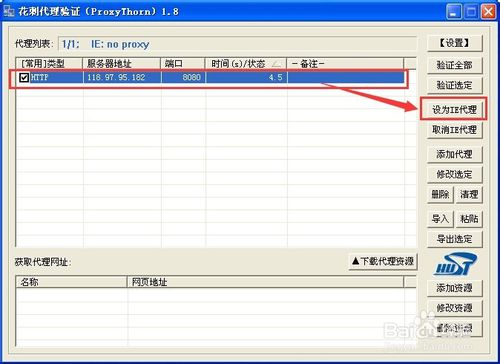Click the ProxyThorn title bar app icon
This screenshot has height=364, width=500.
tap(9, 11)
